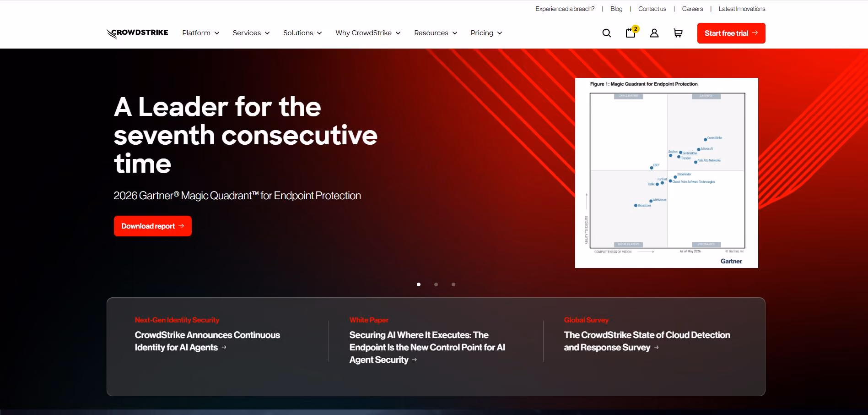Click the Next-Gen Identity Security label
The width and height of the screenshot is (868, 415).
point(177,320)
